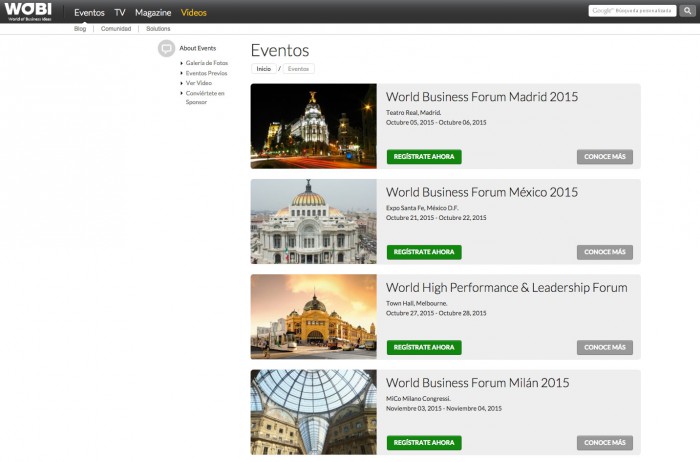This screenshot has width=700, height=462.
Task: Click Eventos breadcrumb
Action: click(298, 69)
